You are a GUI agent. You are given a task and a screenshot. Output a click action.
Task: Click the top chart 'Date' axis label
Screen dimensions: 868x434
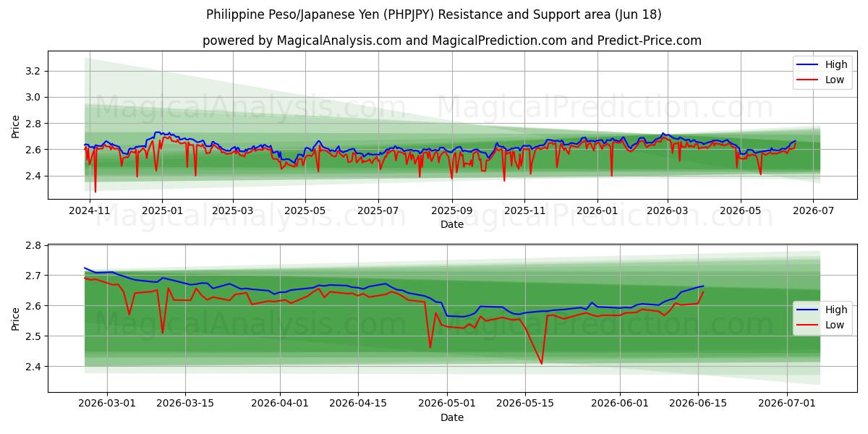(452, 225)
